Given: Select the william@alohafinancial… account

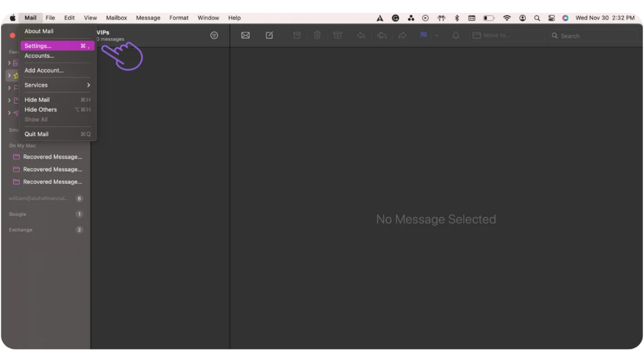Looking at the screenshot, I should [x=46, y=198].
